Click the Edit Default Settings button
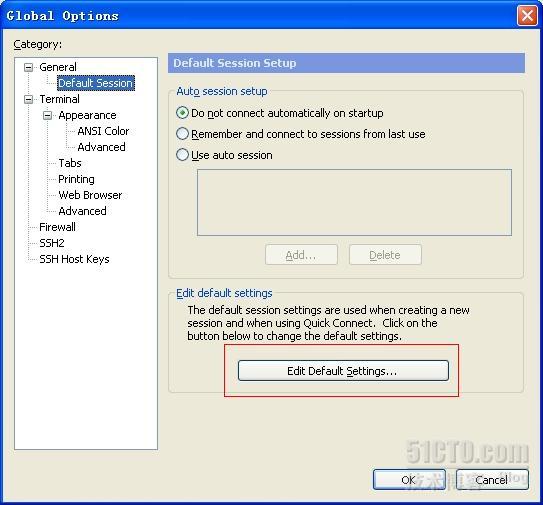The image size is (543, 505). pos(343,371)
